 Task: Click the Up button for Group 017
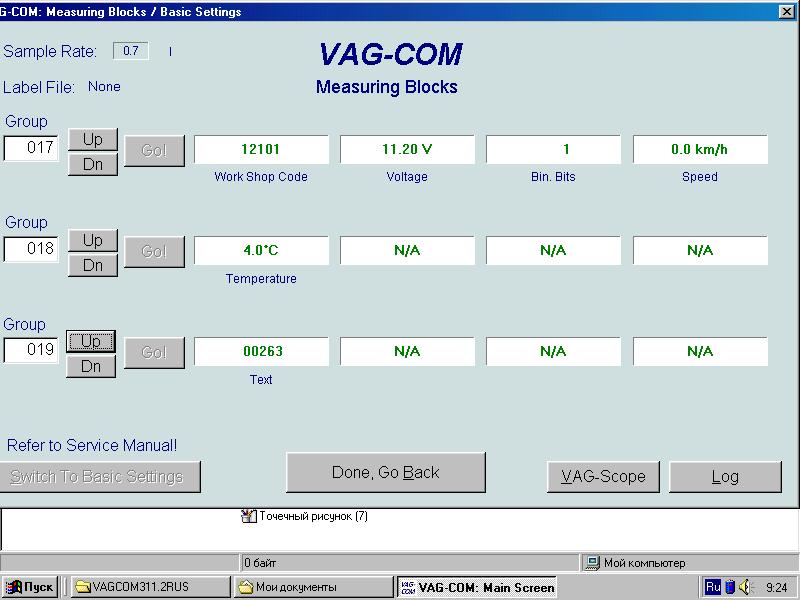92,139
